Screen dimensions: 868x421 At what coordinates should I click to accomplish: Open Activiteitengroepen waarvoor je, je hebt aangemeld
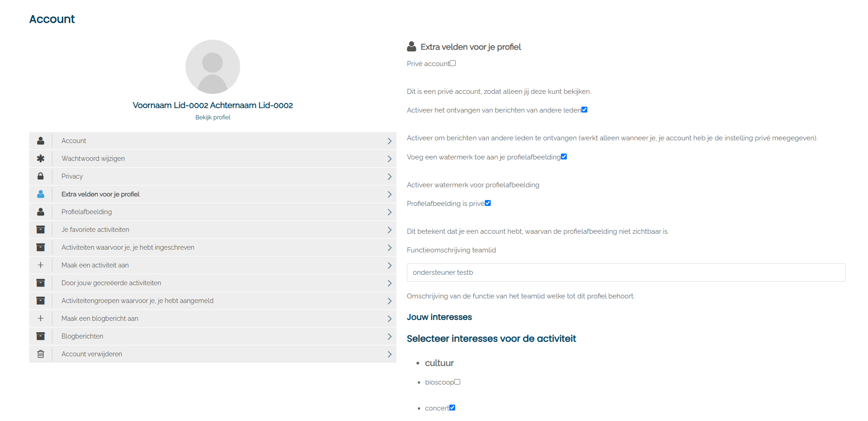pos(137,301)
